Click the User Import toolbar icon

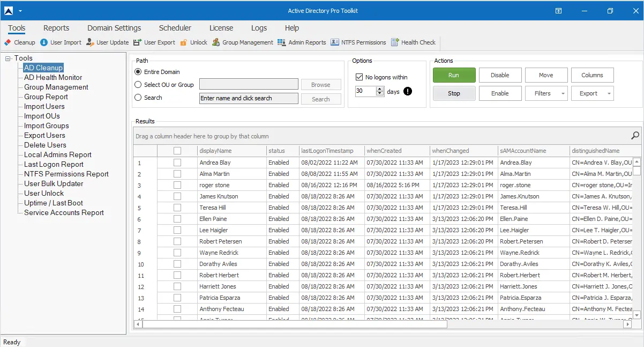(x=44, y=42)
